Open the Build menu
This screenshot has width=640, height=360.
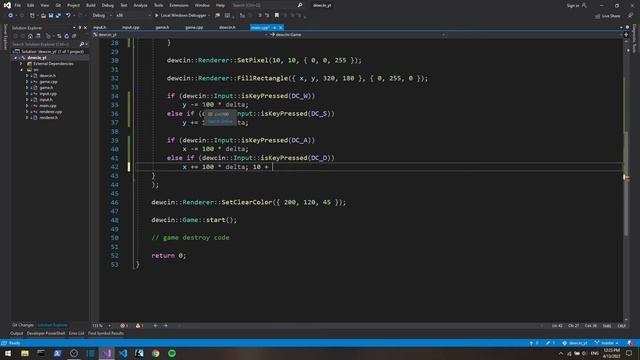[x=91, y=5]
